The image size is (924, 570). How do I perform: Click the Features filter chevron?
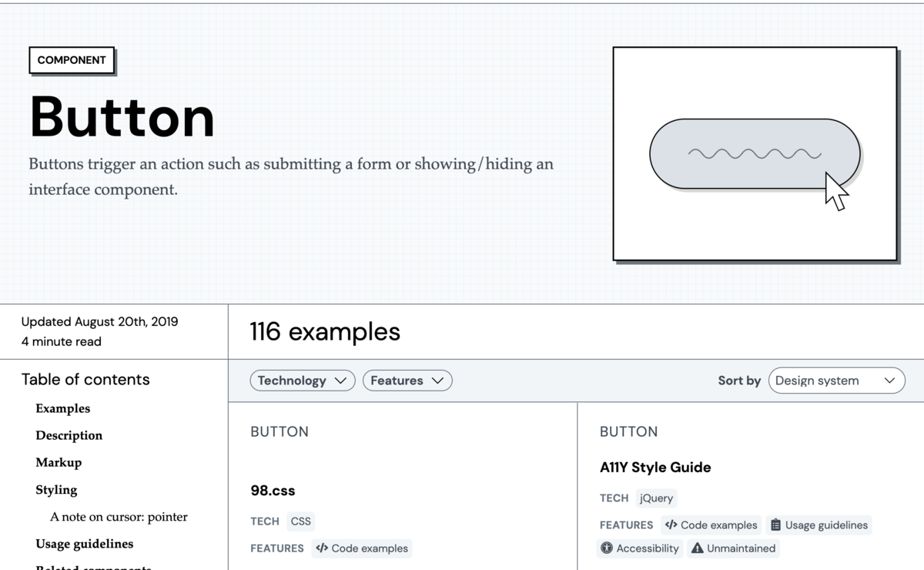(437, 381)
